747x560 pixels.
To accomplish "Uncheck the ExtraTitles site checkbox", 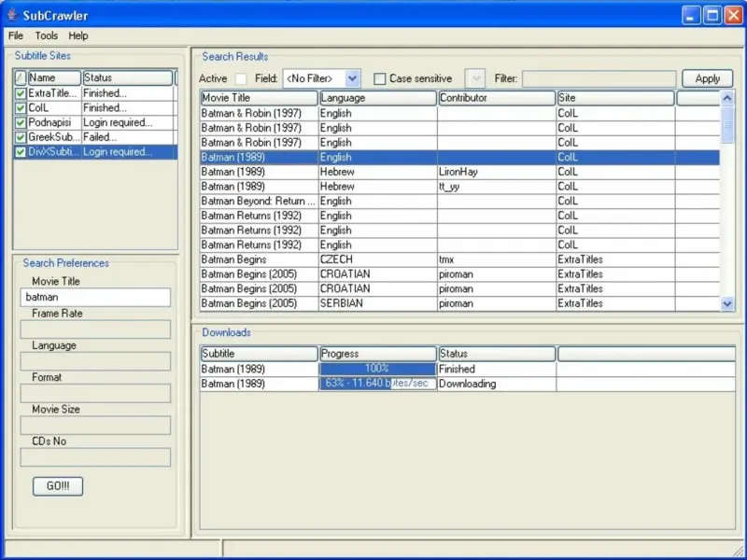I will tap(21, 93).
